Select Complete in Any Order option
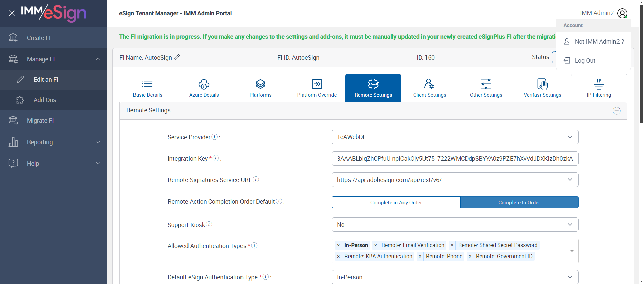 (x=396, y=202)
